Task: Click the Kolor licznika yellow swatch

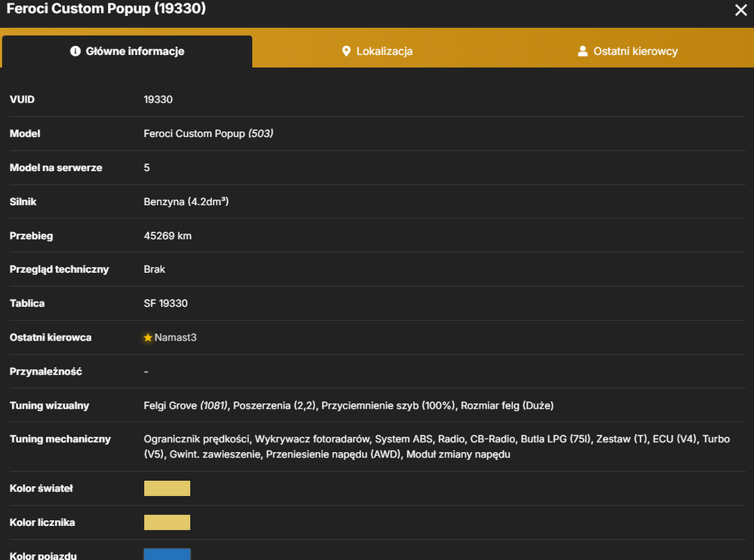Action: 167,522
